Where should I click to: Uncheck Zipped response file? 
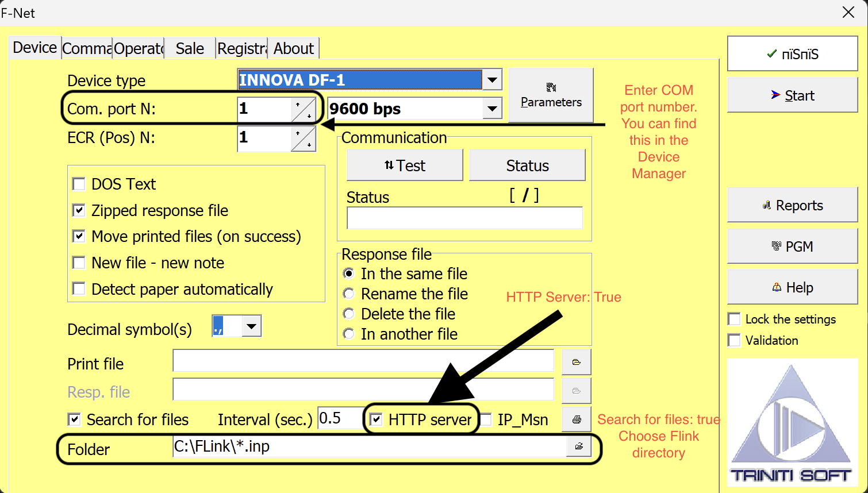tap(79, 210)
